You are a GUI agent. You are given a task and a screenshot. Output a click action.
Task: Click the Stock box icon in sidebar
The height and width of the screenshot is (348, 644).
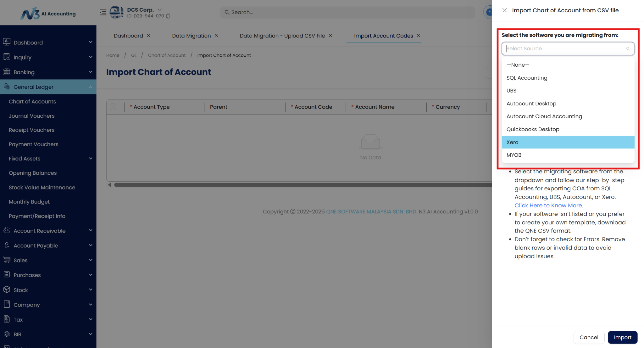(x=7, y=289)
